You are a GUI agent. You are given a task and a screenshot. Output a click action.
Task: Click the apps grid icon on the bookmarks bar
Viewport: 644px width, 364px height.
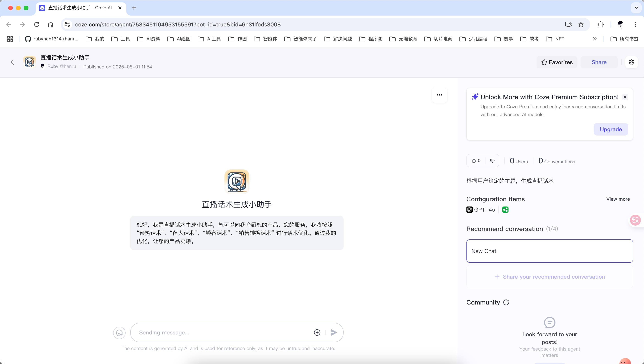click(x=10, y=38)
